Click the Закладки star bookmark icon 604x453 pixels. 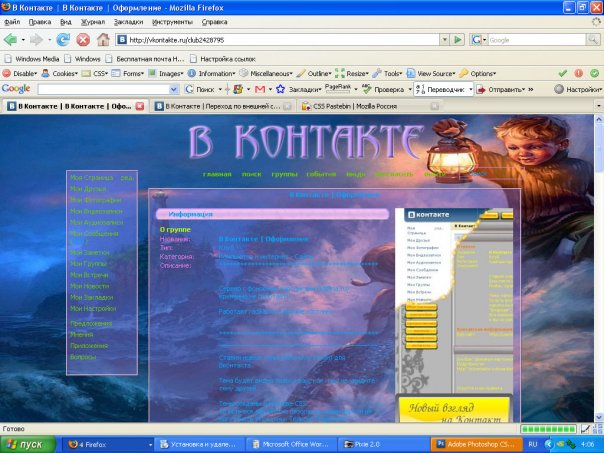click(280, 89)
